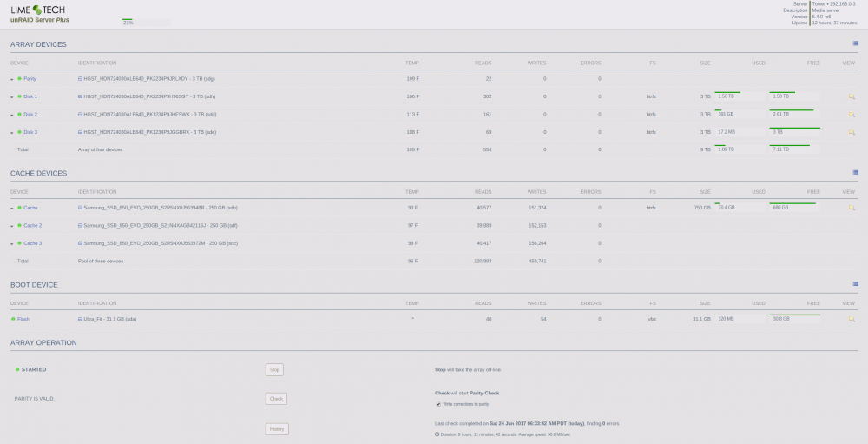Open the Disk 1 view folder icon

[x=852, y=96]
